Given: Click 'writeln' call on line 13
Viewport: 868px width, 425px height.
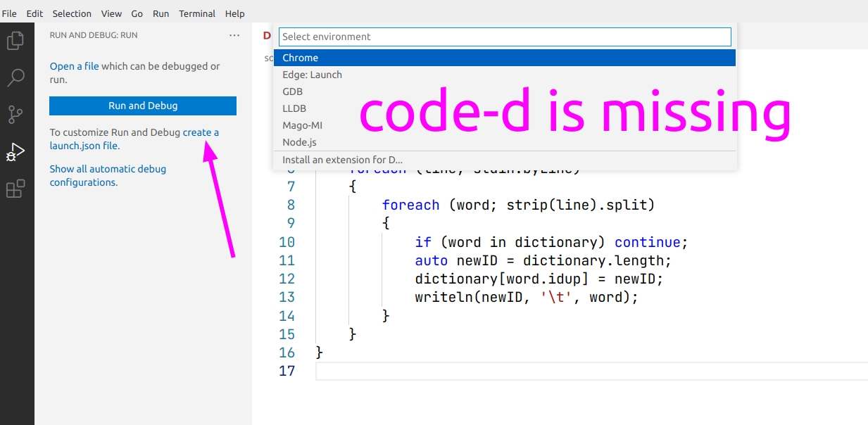Looking at the screenshot, I should click(444, 297).
